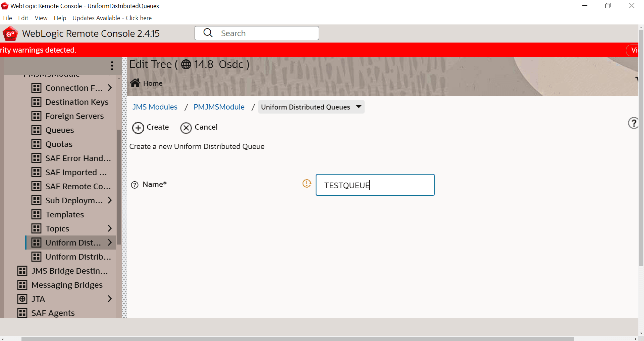This screenshot has width=644, height=341.
Task: Focus the Search input box
Action: (257, 33)
